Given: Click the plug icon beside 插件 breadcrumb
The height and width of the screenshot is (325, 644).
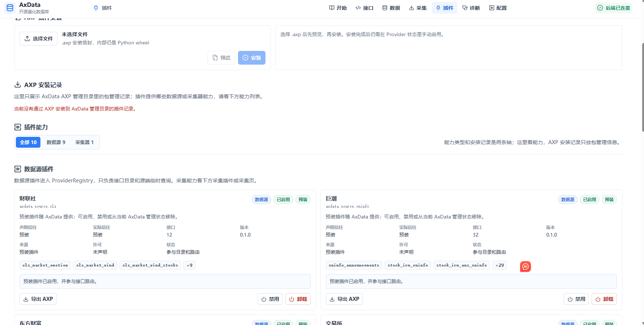Looking at the screenshot, I should point(96,8).
